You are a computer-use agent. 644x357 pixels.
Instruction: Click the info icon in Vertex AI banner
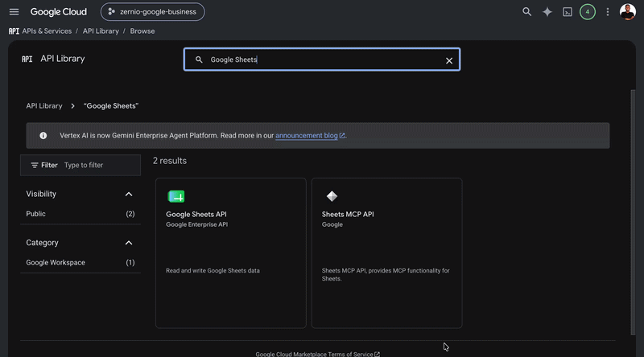click(x=43, y=135)
